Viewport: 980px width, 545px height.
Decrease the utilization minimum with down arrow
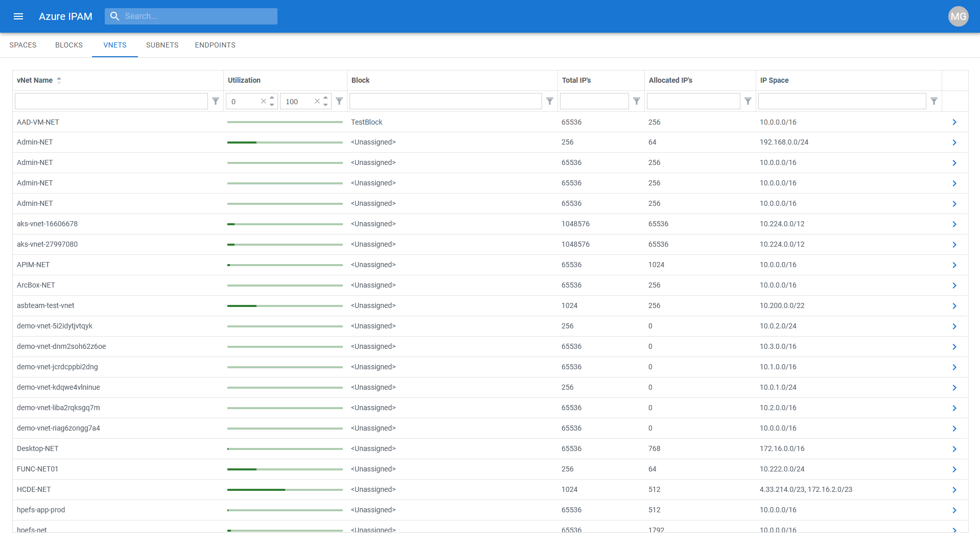point(272,105)
